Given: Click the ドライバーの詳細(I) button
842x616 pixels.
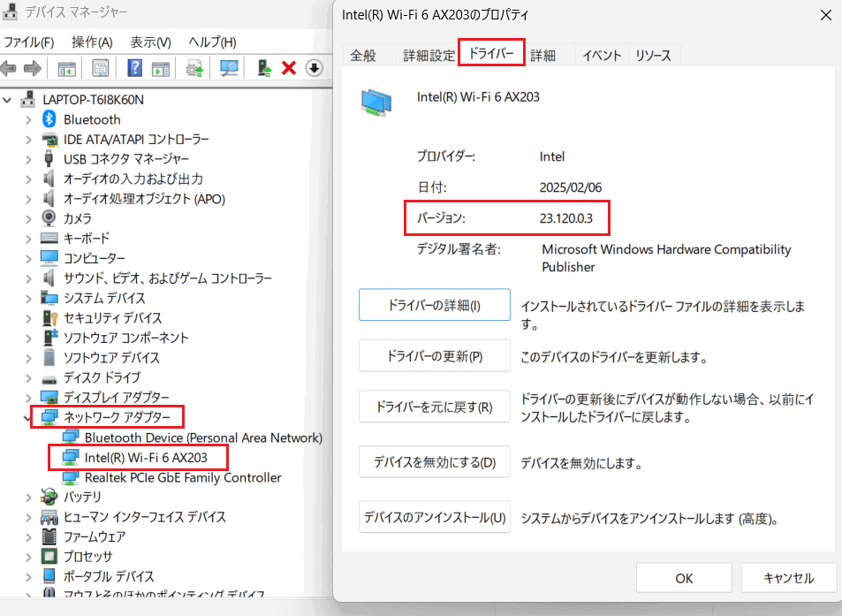Looking at the screenshot, I should coord(435,305).
